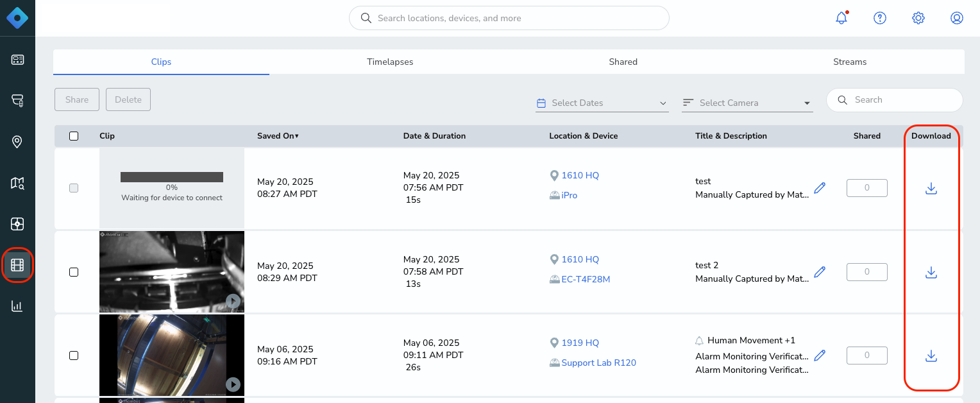This screenshot has height=403, width=980.
Task: Click the 'Title & Description' column header
Action: 731,136
